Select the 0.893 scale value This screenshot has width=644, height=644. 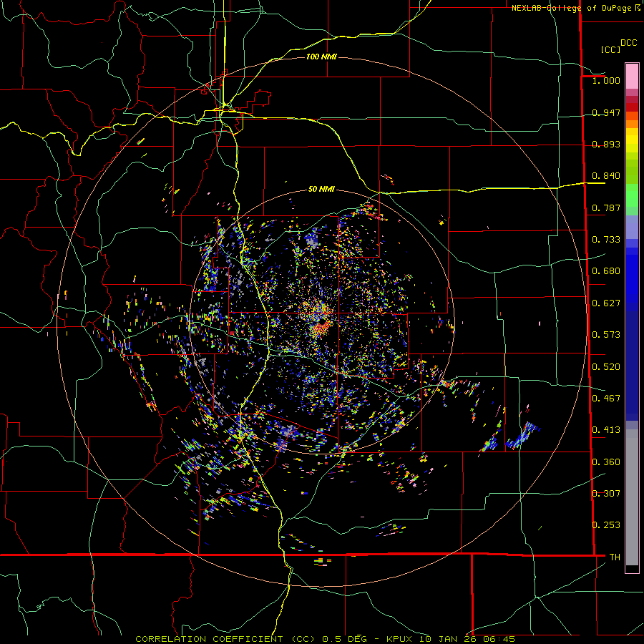[606, 144]
